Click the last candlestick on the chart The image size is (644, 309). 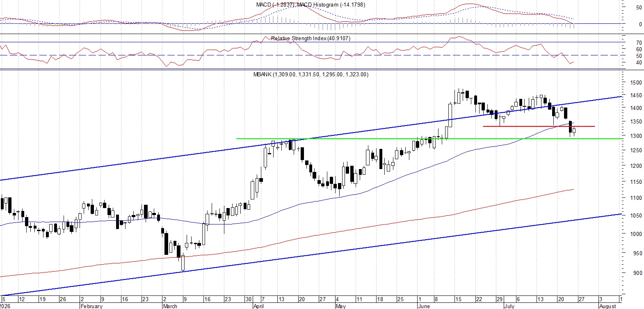tap(574, 131)
